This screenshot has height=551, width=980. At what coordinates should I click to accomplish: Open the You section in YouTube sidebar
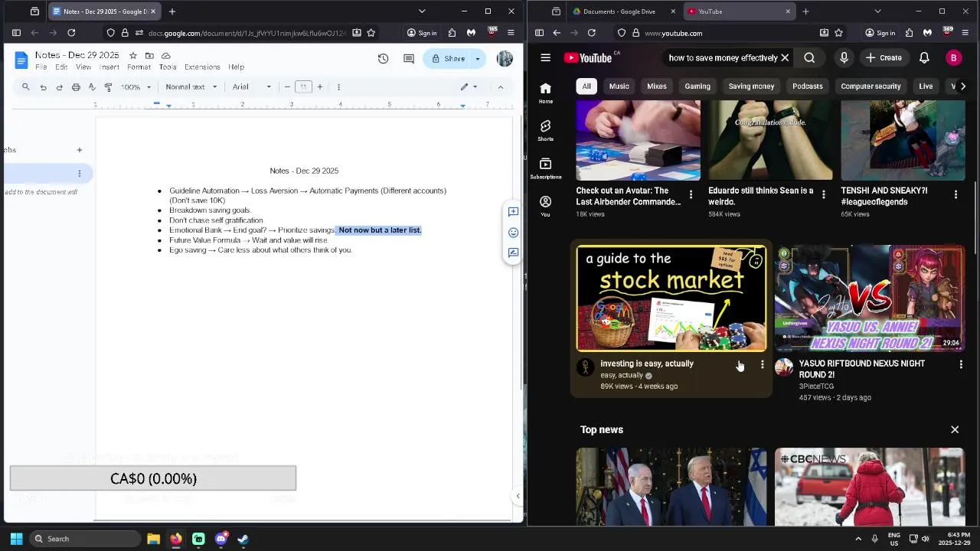545,206
